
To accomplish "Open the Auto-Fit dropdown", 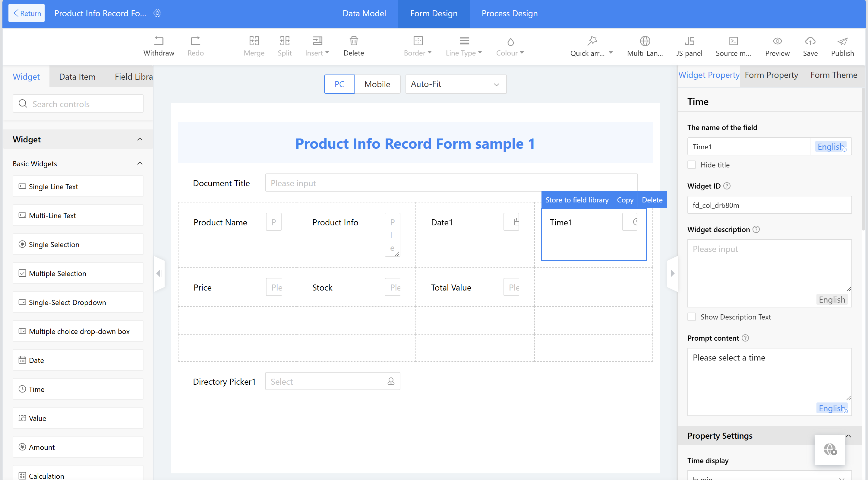I will 456,84.
